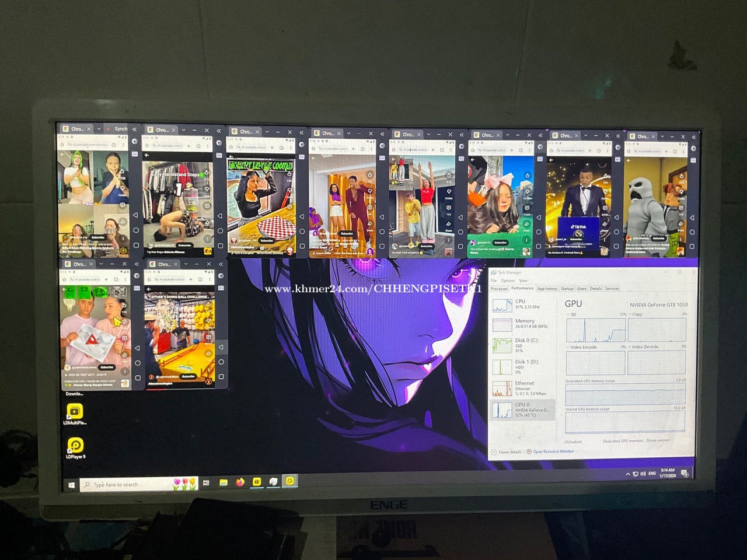Click the Open Resource Monitor link
The image size is (747, 560).
(x=553, y=452)
